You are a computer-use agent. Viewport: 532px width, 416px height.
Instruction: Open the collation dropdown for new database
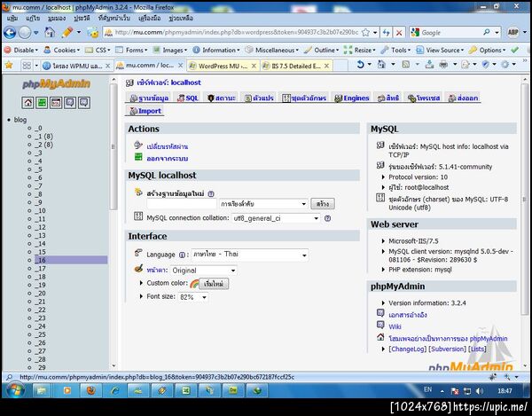(263, 204)
